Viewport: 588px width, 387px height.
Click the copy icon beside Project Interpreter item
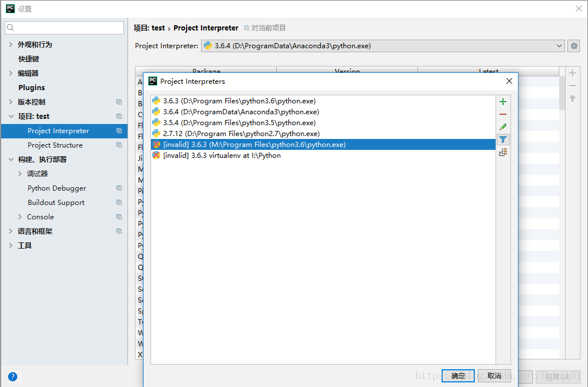[x=119, y=130]
